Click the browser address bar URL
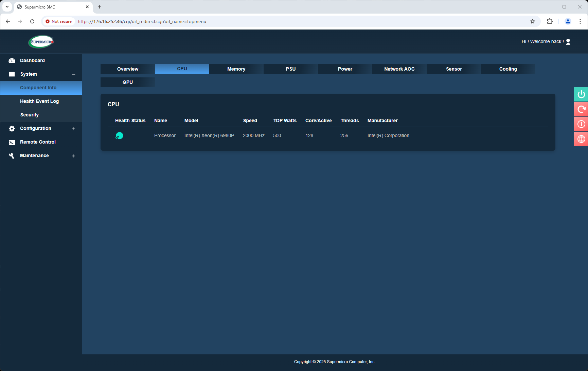This screenshot has height=371, width=588. coord(142,21)
